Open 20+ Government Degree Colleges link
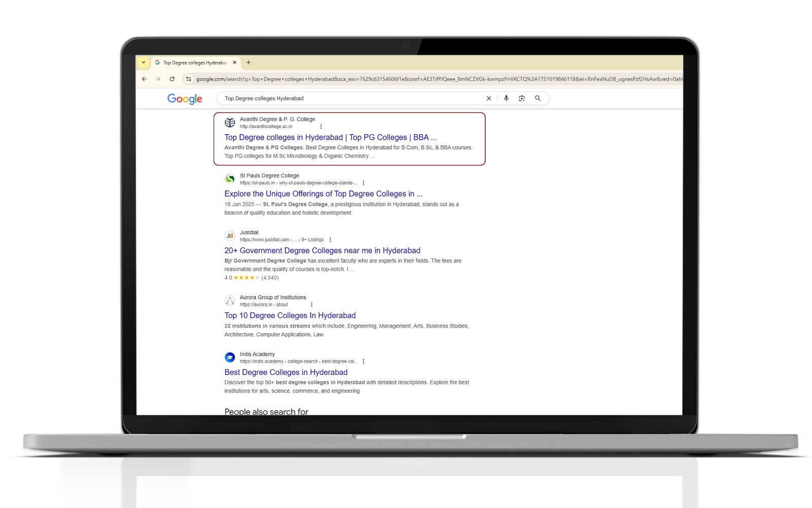The width and height of the screenshot is (812, 508). point(322,250)
